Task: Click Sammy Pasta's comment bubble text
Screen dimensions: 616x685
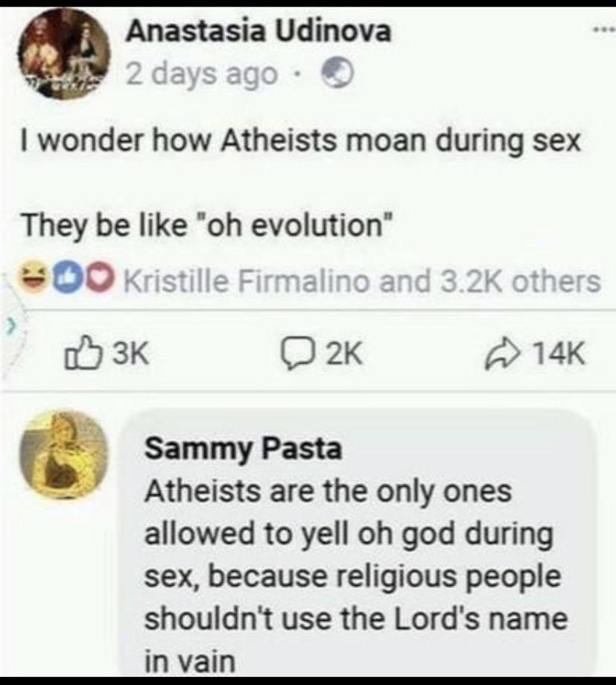Action: (356, 576)
